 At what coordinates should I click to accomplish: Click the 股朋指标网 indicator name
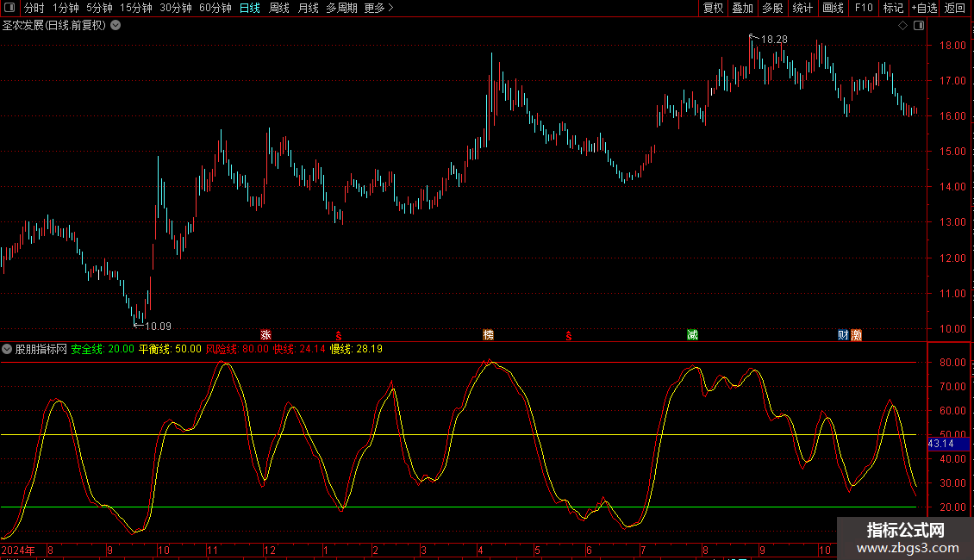coord(41,349)
